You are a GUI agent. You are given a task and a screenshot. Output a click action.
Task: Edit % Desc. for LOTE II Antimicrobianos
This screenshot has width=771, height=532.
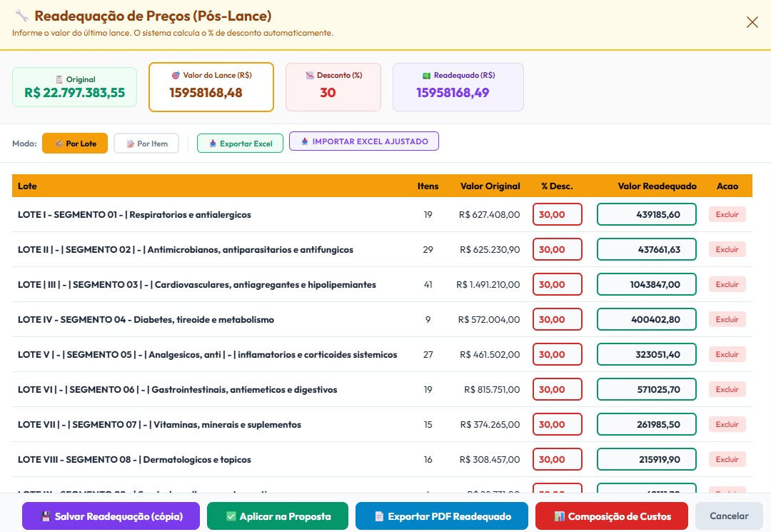pos(557,249)
